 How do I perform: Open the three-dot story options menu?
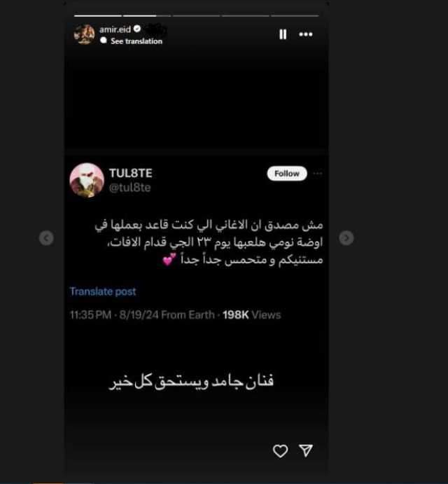[305, 34]
